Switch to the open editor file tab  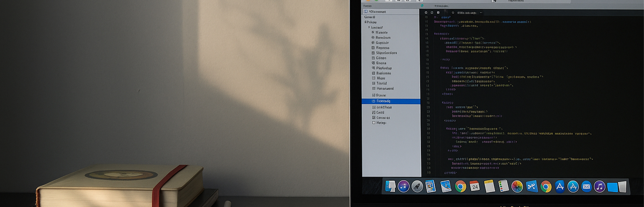click(466, 13)
